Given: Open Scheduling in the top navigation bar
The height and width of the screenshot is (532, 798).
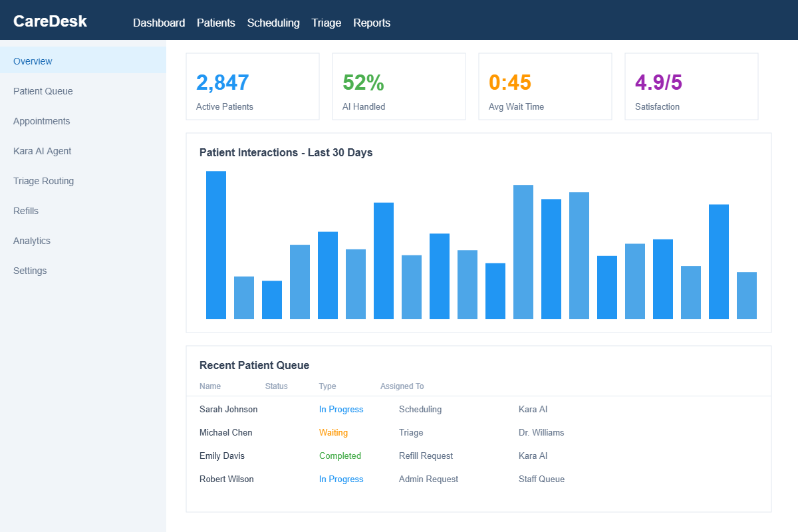Looking at the screenshot, I should click(x=273, y=23).
